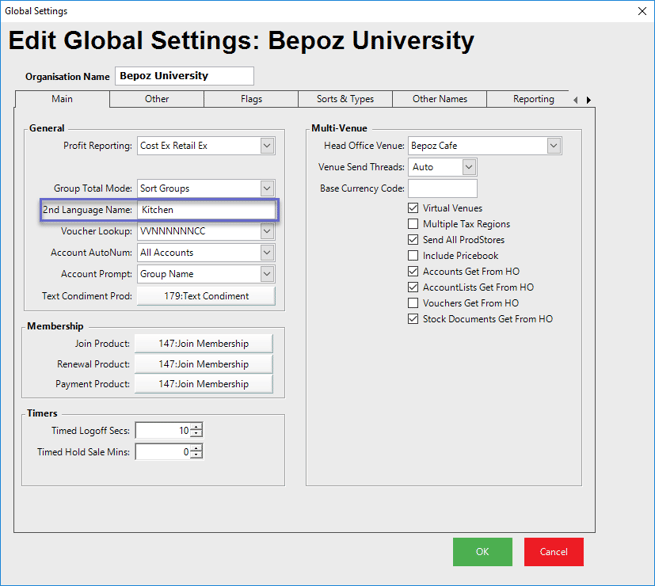The image size is (655, 586).
Task: Click the green OK button
Action: 482,552
